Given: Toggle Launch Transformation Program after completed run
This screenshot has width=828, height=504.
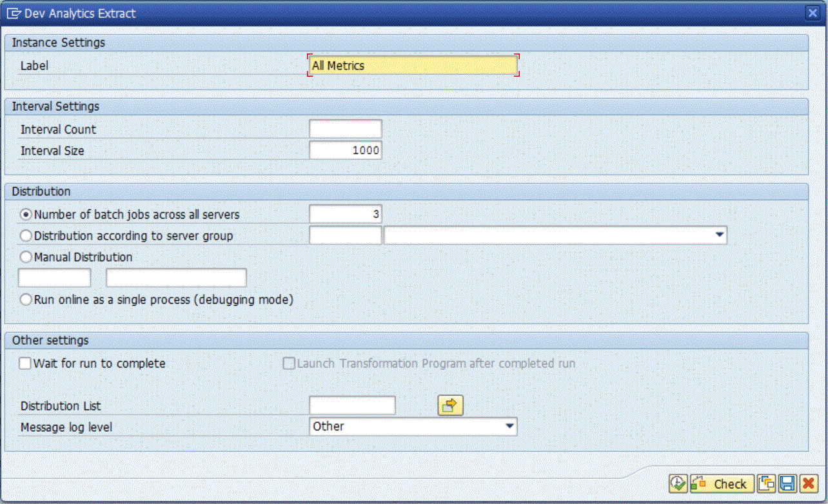Looking at the screenshot, I should point(289,363).
